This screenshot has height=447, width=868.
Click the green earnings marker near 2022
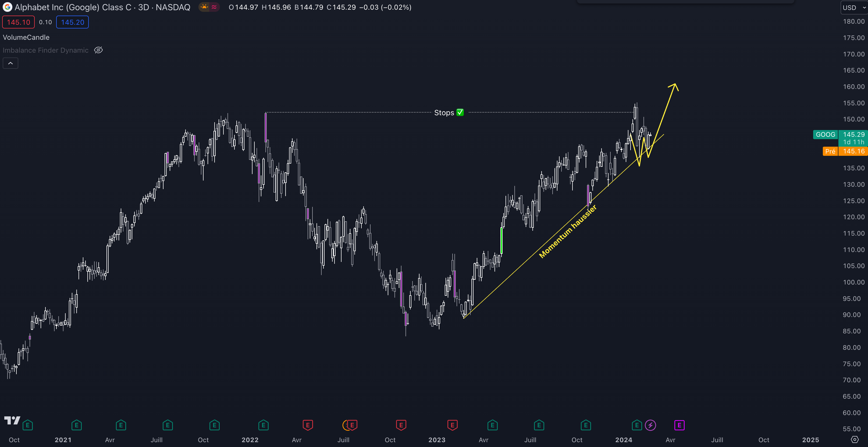click(263, 425)
